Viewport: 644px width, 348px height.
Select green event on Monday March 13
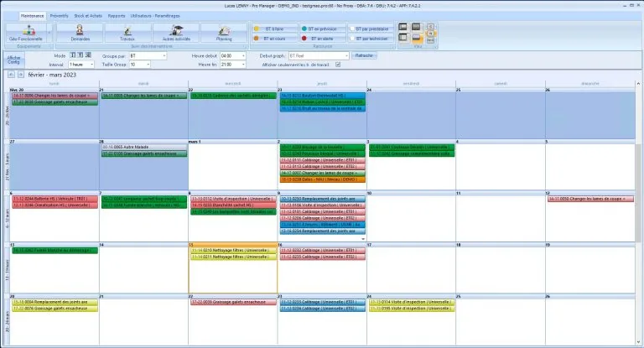(55, 250)
